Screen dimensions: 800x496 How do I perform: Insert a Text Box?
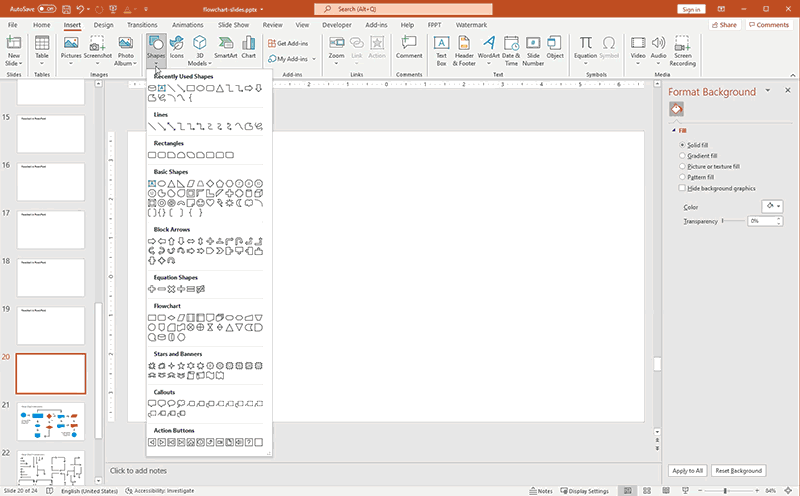[x=441, y=51]
